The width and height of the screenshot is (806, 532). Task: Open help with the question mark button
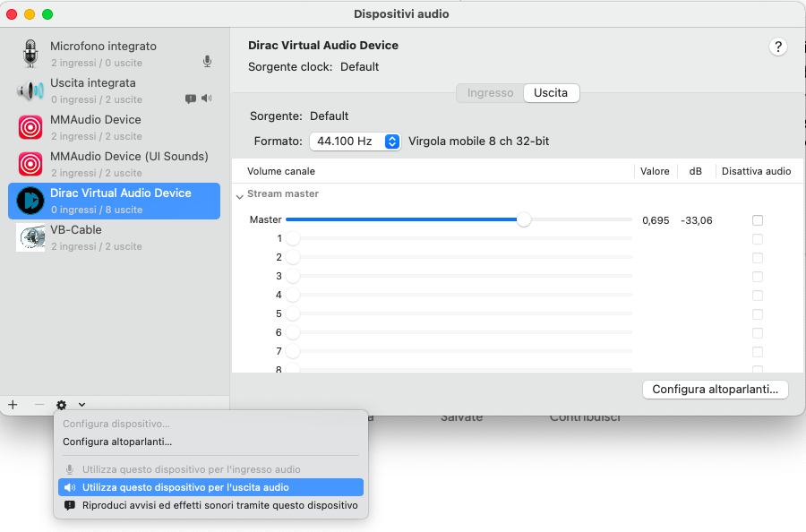[x=778, y=47]
